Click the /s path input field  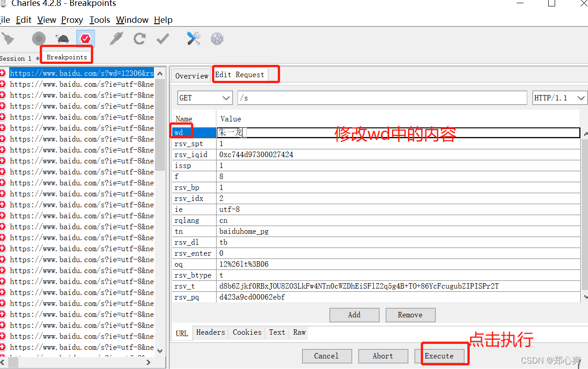pos(382,98)
